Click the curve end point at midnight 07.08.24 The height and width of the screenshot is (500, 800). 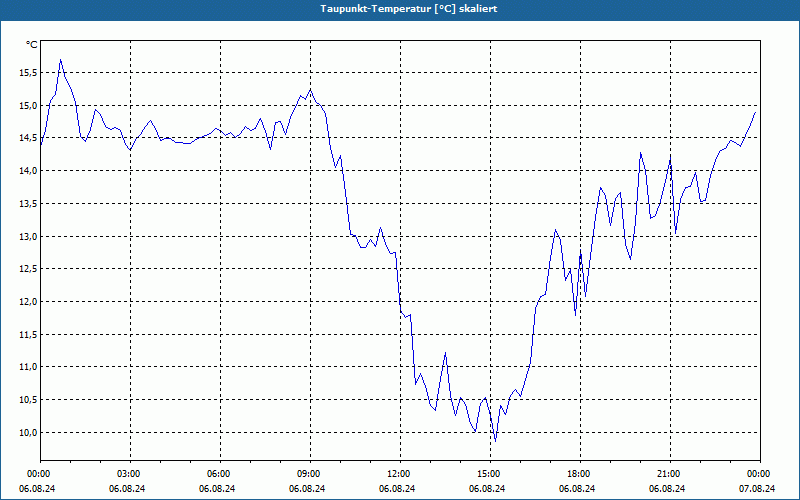tap(755, 112)
